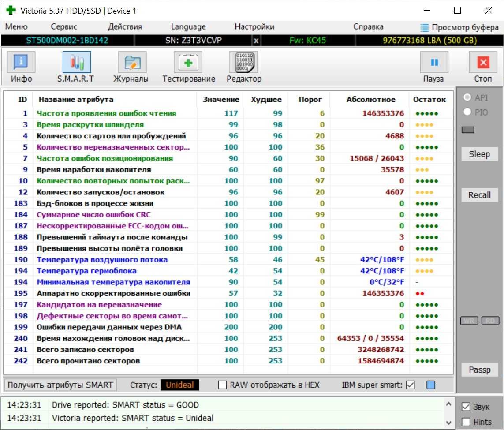Click the Пауза pause button

[434, 63]
